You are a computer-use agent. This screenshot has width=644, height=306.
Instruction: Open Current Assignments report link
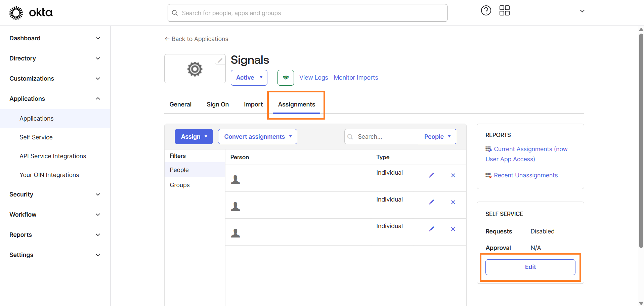[x=526, y=154]
